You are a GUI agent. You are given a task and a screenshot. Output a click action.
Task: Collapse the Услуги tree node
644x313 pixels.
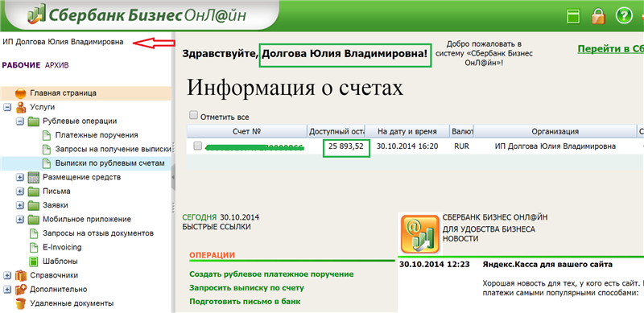coord(6,107)
